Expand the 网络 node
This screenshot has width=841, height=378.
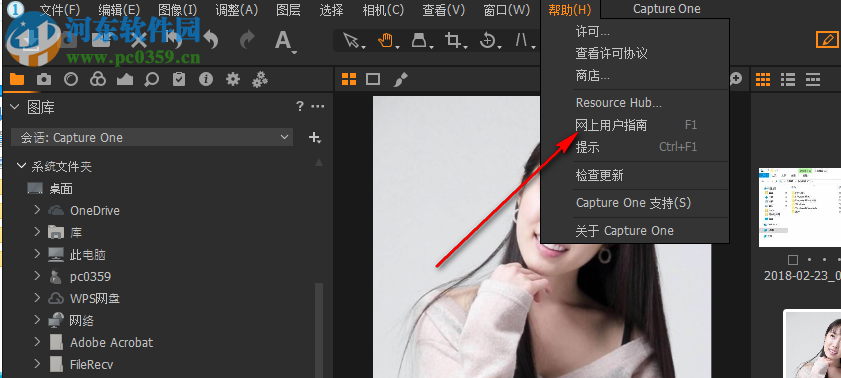pos(37,320)
